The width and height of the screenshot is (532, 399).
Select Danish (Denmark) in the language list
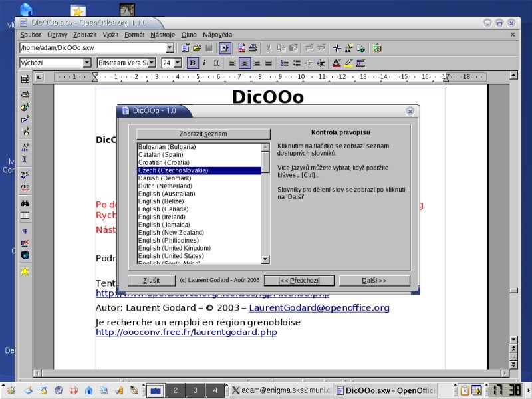[199, 178]
